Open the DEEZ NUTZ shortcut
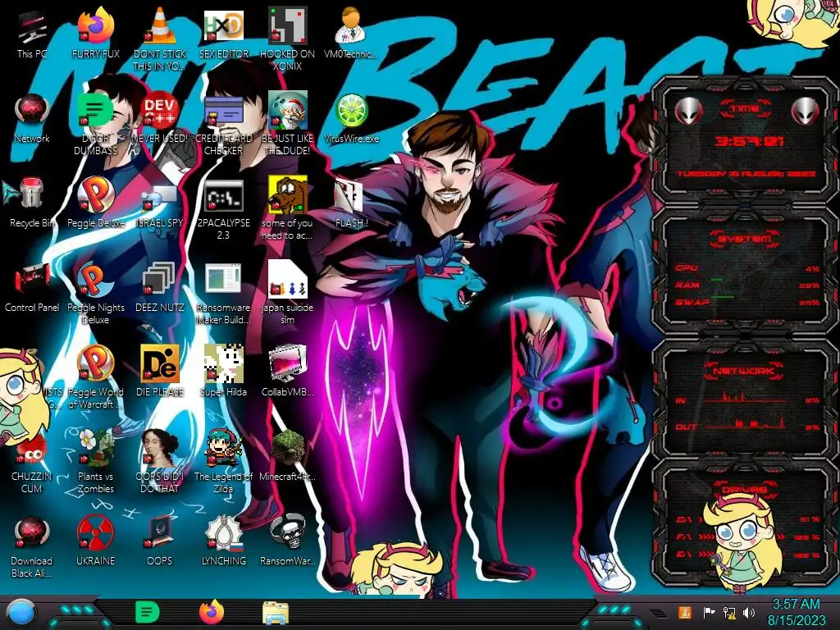840x630 pixels. point(159,287)
